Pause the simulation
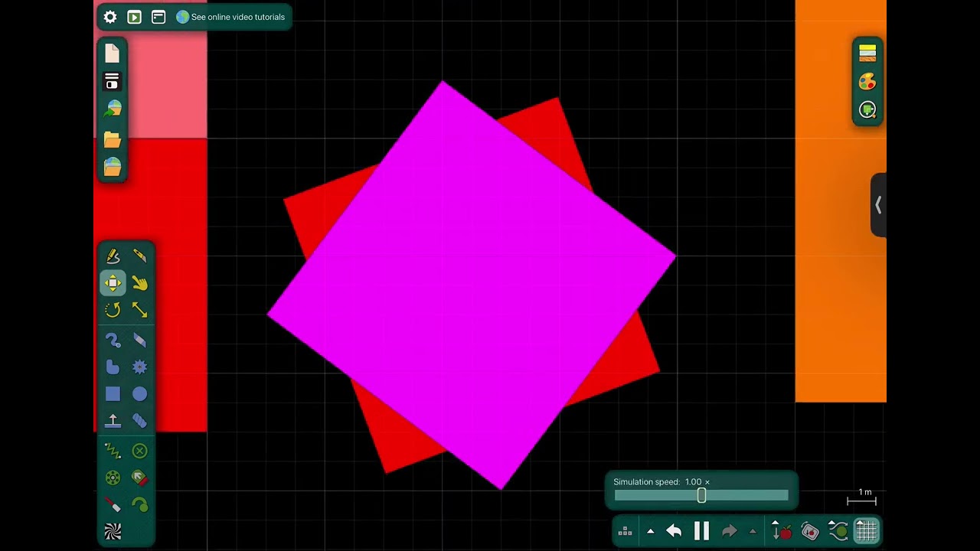 701,531
